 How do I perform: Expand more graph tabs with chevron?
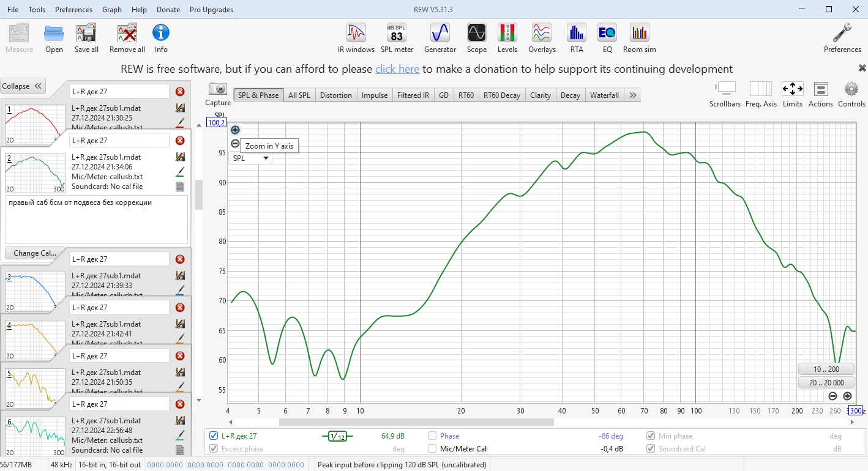point(633,95)
